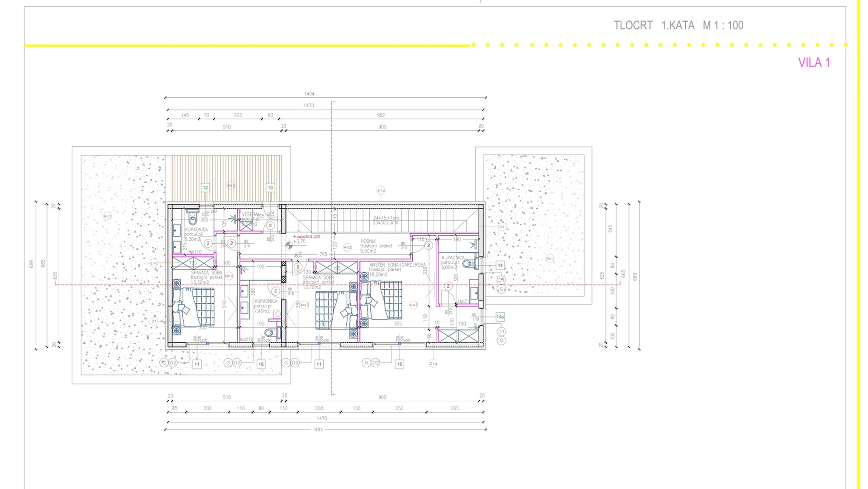Click the RK1 marker on left gravel roof

pos(107,216)
